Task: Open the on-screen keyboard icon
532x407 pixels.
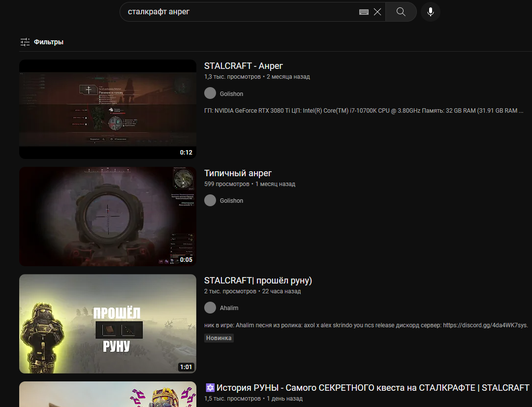Action: (364, 12)
